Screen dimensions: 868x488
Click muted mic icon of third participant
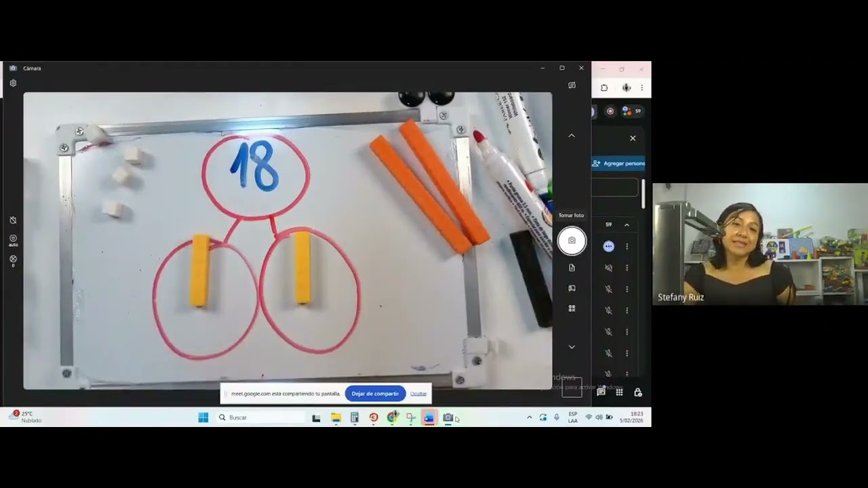coord(608,289)
